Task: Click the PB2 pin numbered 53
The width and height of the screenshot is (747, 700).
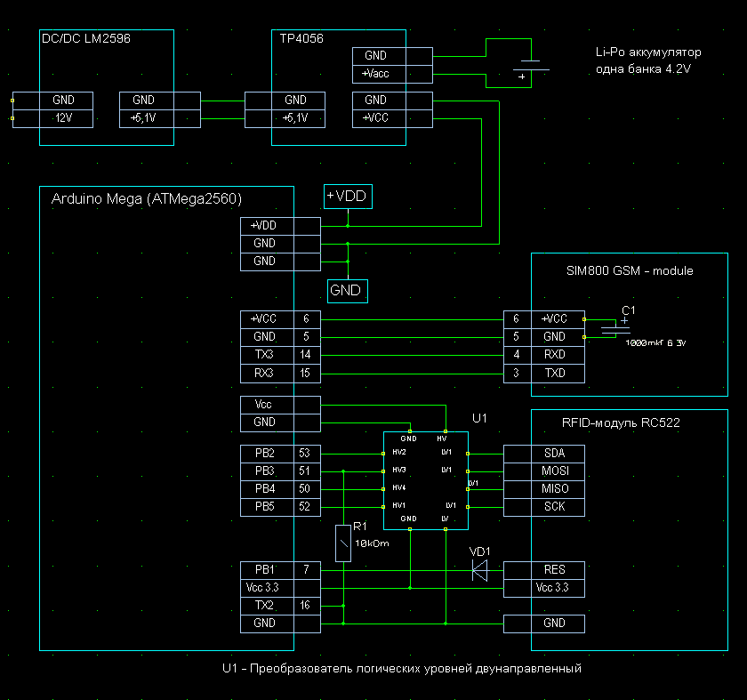Action: tap(264, 453)
